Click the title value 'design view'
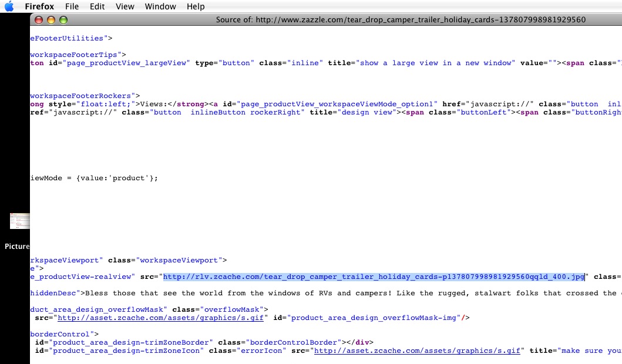 367,113
